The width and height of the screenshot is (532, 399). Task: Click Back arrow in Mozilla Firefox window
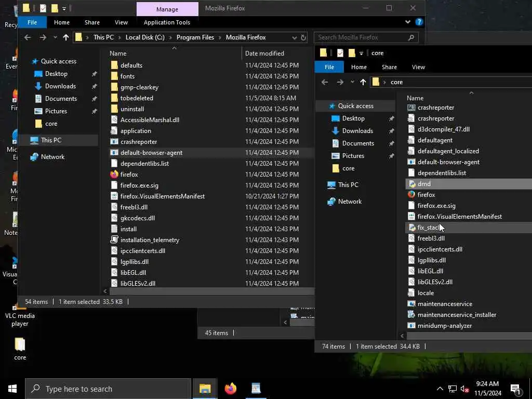[x=28, y=37]
